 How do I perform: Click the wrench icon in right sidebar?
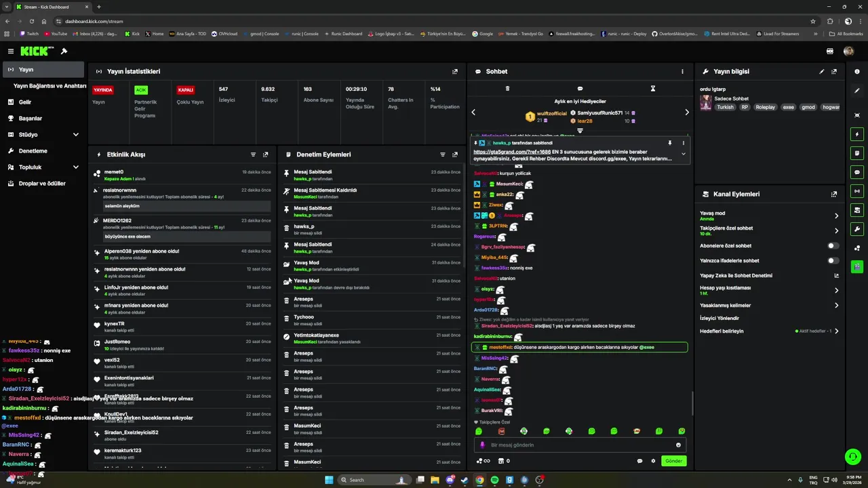click(x=857, y=229)
